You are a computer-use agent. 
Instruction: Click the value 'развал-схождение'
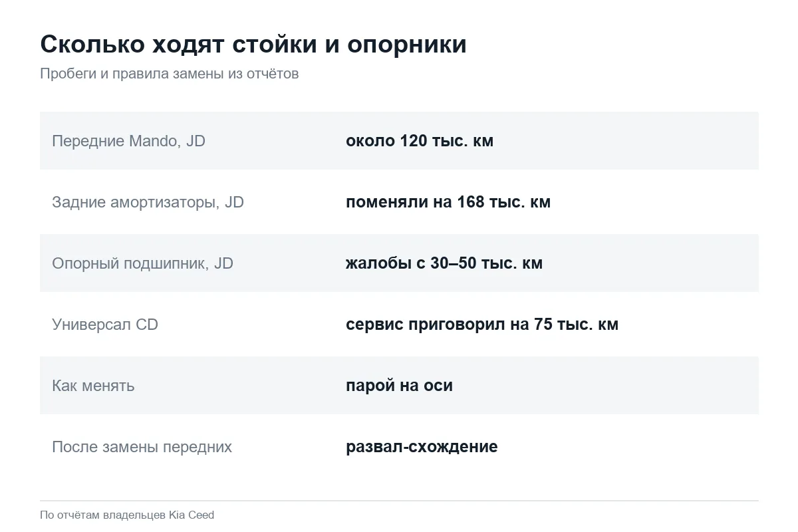[422, 447]
